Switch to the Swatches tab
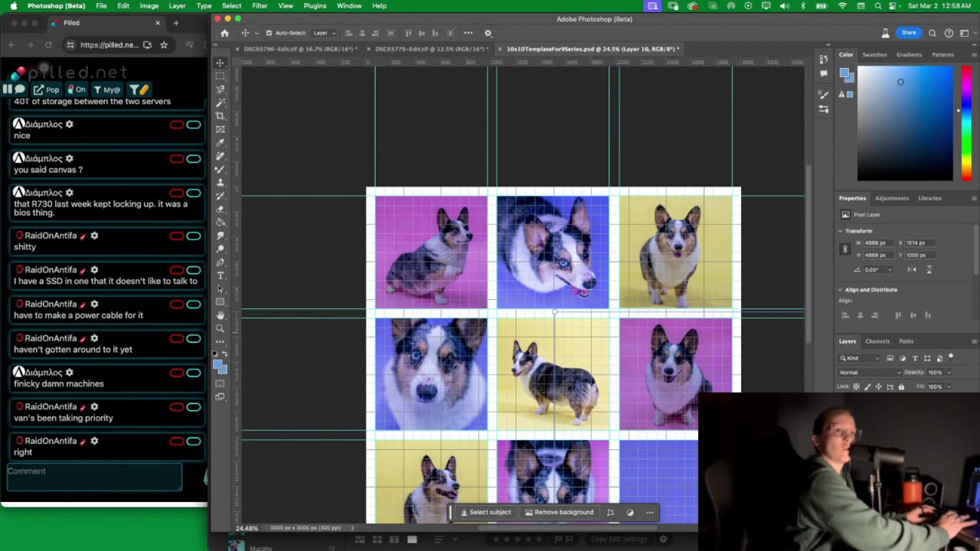The image size is (980, 551). tap(874, 54)
